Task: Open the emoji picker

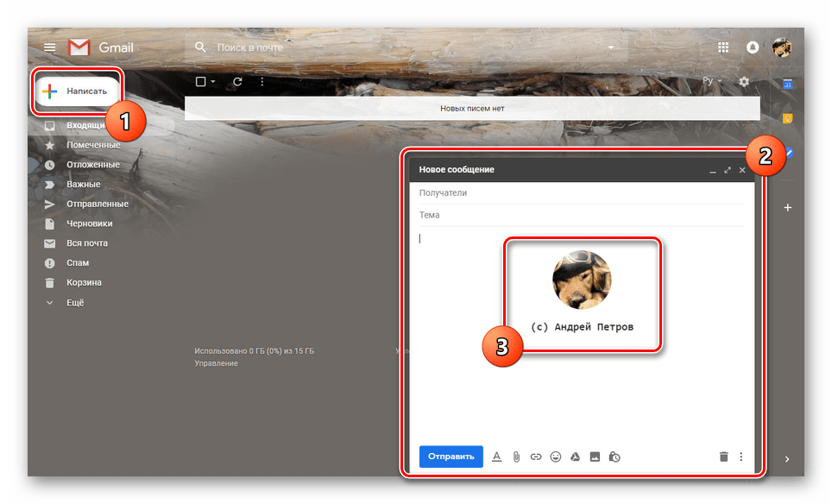Action: click(556, 457)
